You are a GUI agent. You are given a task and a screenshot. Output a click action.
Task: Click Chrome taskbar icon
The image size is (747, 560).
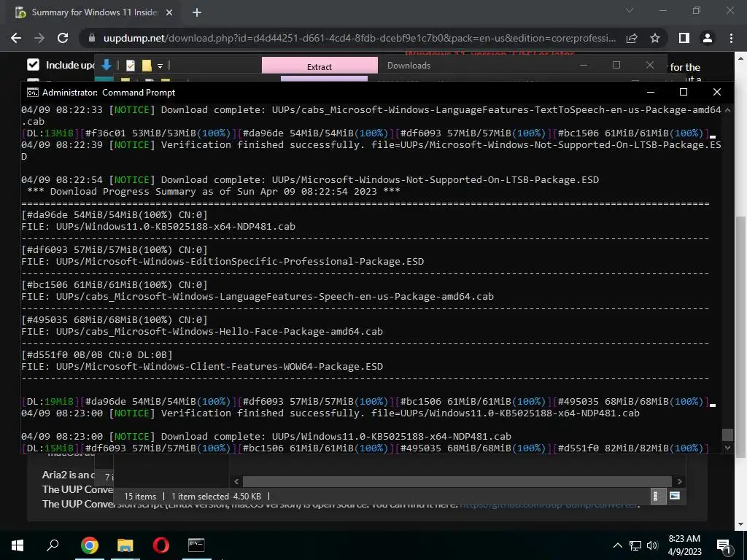click(89, 545)
